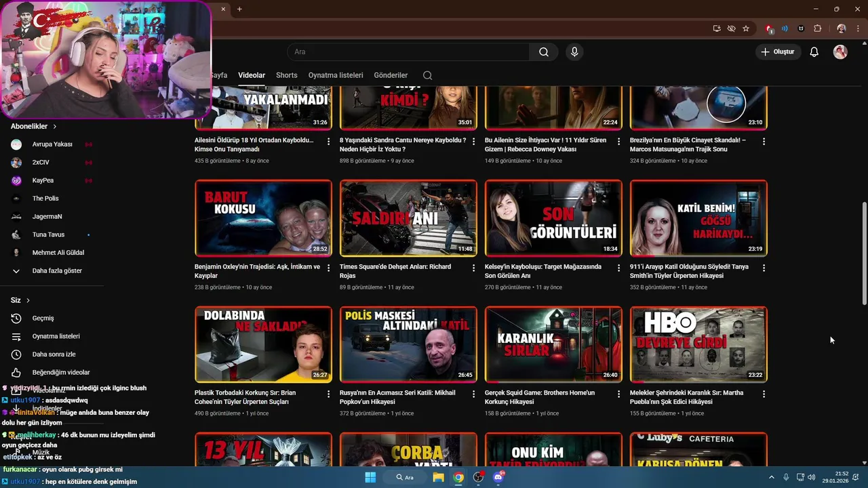Open options menu for Brian Cohee video
The height and width of the screenshot is (488, 868).
[x=328, y=394]
